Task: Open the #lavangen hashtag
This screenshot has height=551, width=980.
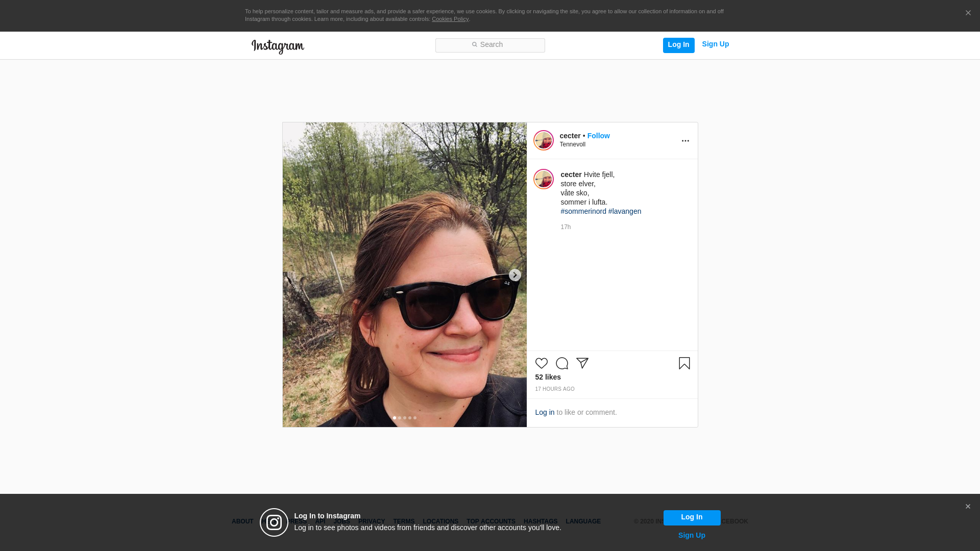Action: (x=624, y=211)
